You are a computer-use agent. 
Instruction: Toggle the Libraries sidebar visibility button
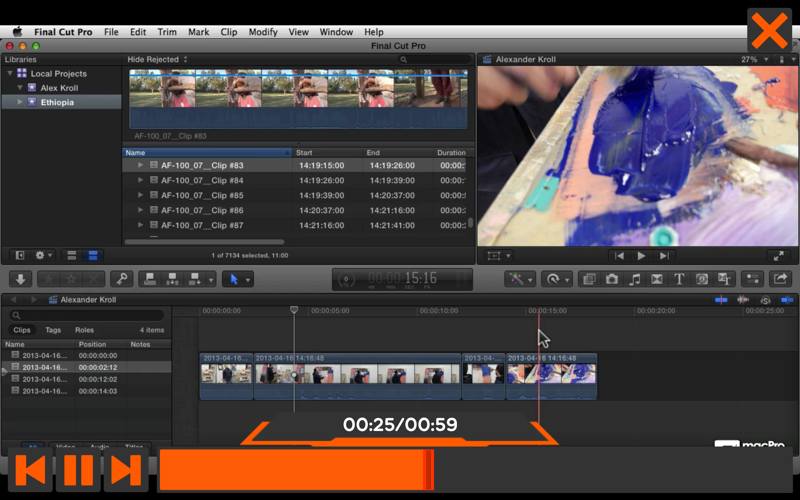pos(20,255)
